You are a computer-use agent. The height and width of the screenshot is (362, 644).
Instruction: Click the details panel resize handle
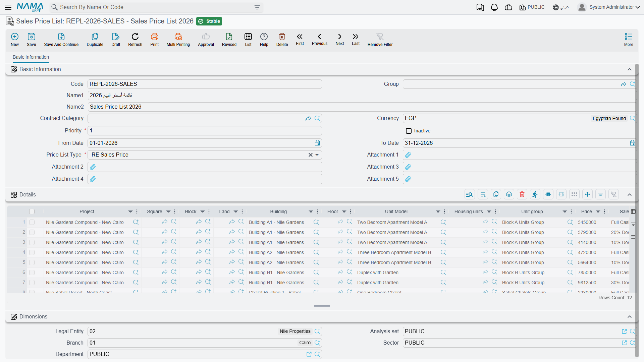coord(322,306)
